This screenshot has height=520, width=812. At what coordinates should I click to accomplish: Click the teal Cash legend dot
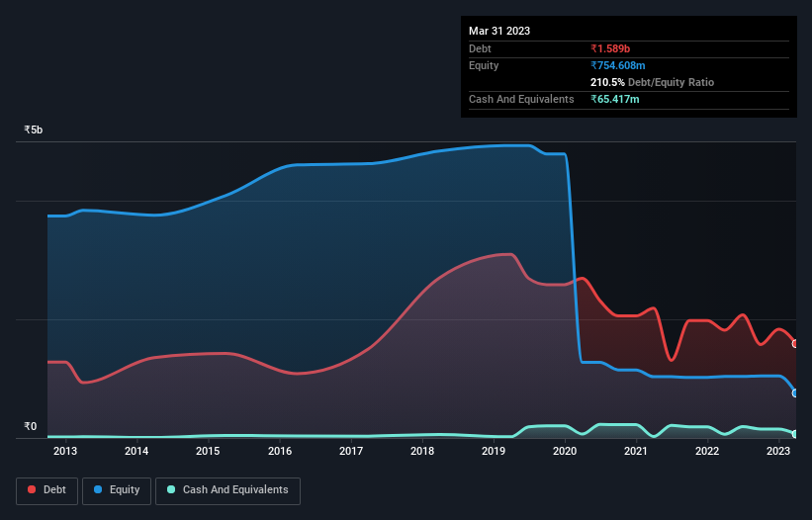(x=171, y=489)
